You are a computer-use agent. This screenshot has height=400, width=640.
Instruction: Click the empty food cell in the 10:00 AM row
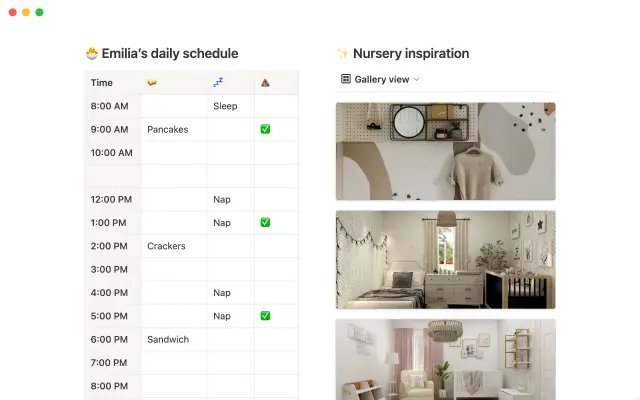click(174, 153)
